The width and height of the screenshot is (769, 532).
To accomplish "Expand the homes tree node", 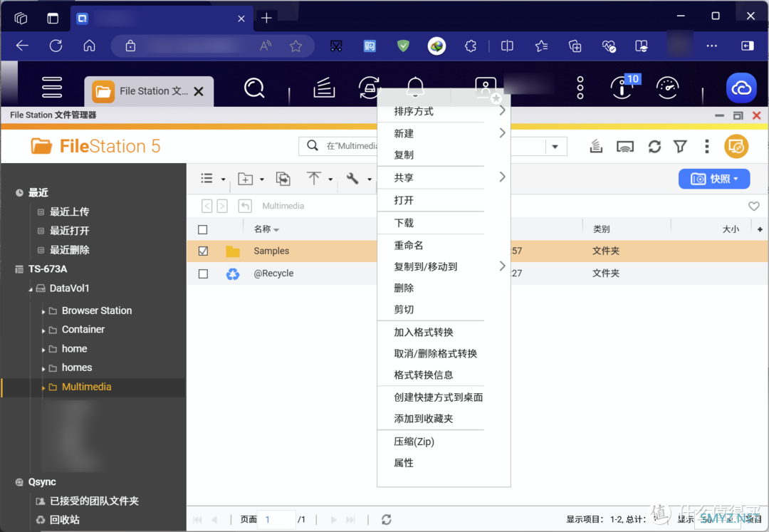I will pyautogui.click(x=43, y=369).
